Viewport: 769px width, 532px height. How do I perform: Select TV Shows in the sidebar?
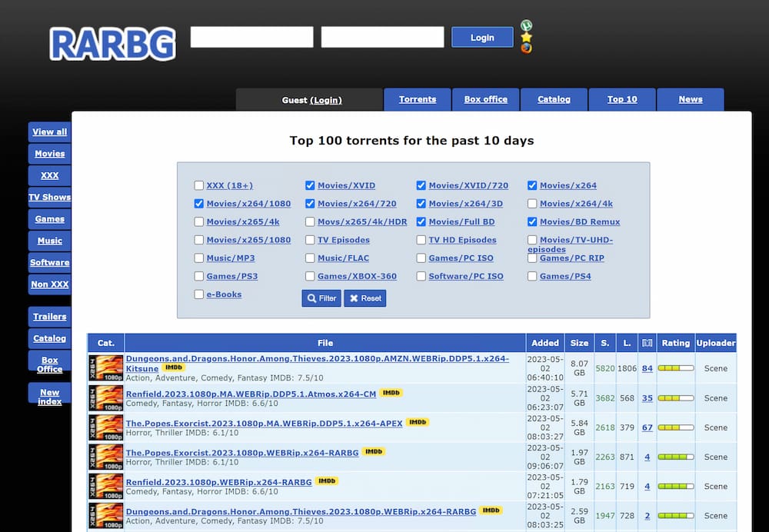pyautogui.click(x=49, y=197)
